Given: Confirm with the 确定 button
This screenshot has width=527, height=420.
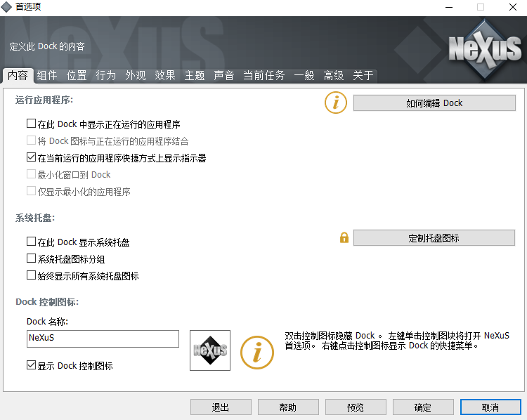Looking at the screenshot, I should point(423,407).
